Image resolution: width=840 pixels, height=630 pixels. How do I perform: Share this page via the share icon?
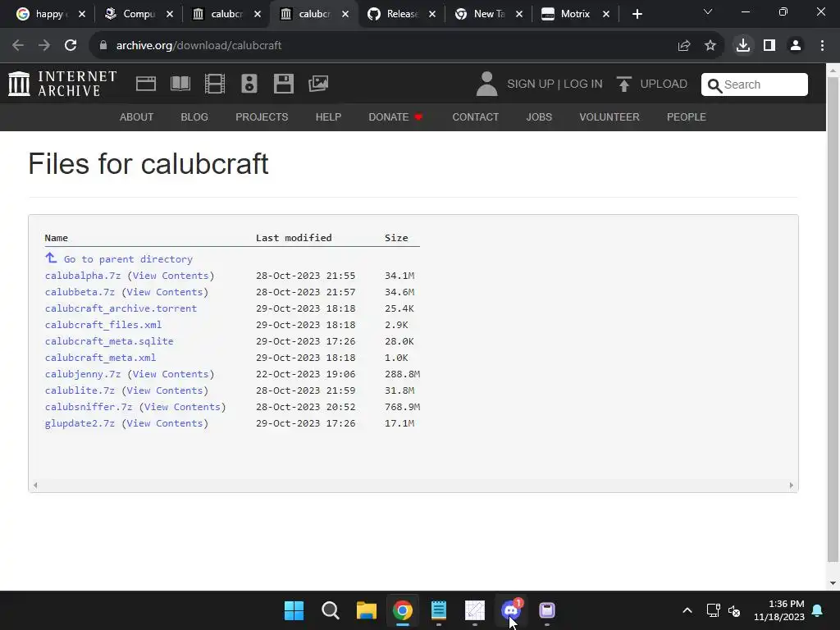[684, 46]
